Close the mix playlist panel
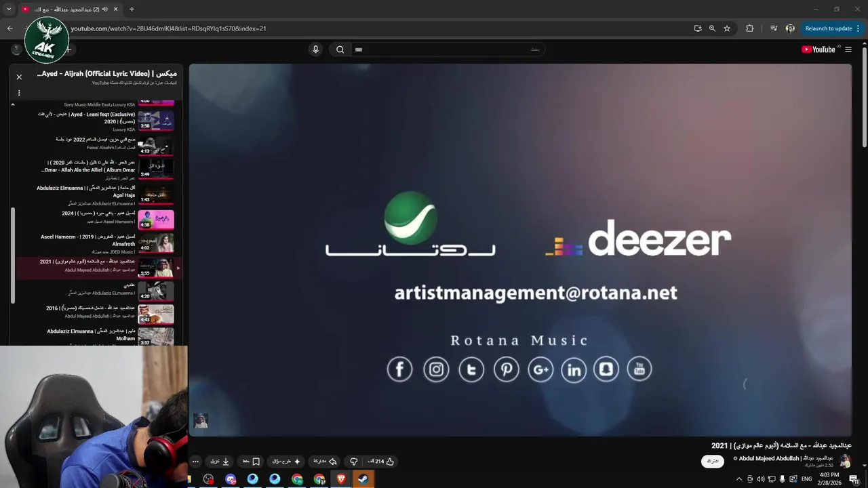The height and width of the screenshot is (488, 868). 19,77
